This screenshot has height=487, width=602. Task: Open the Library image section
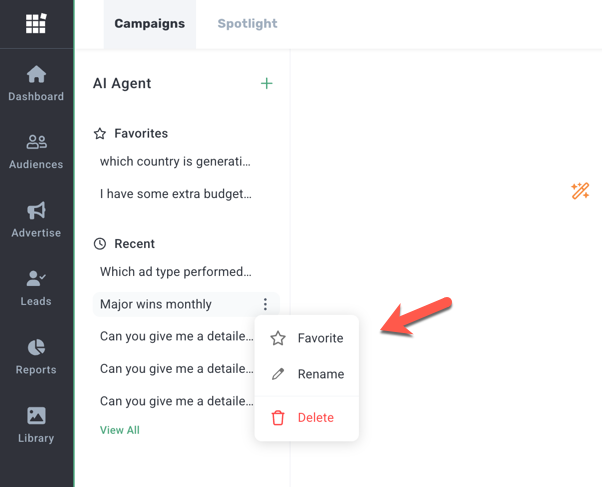36,425
